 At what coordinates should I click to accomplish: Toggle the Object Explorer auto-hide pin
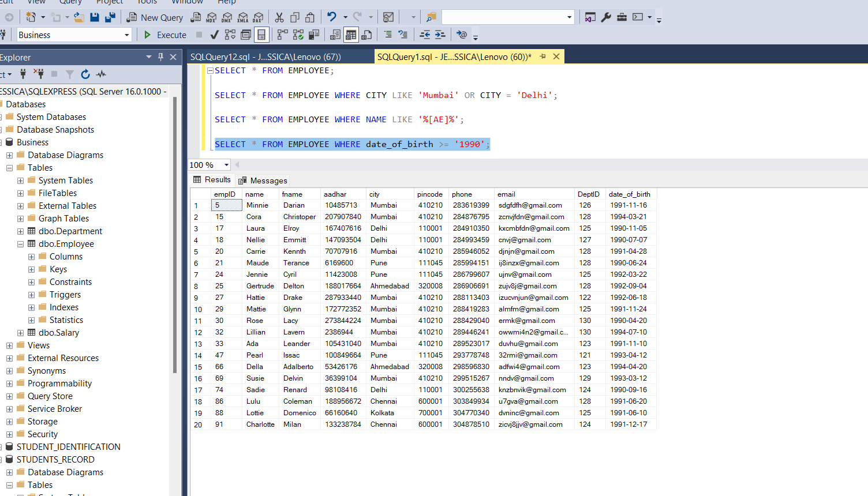pos(161,57)
